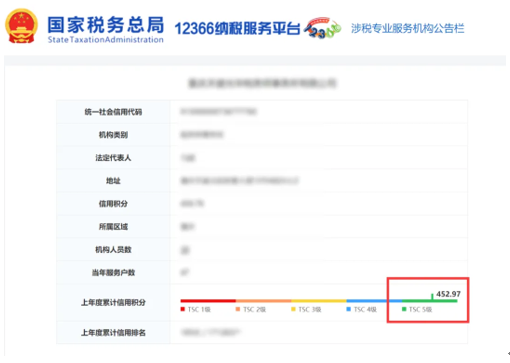510x363 pixels.
Task: Select the 所属区域 label cell
Action: (113, 227)
